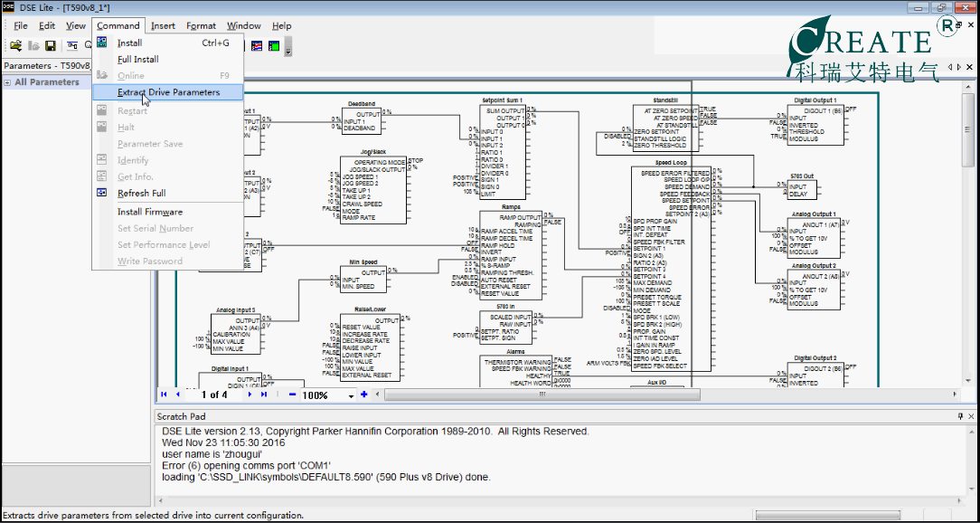
Task: Click the Analog Output 2 block
Action: (x=814, y=290)
